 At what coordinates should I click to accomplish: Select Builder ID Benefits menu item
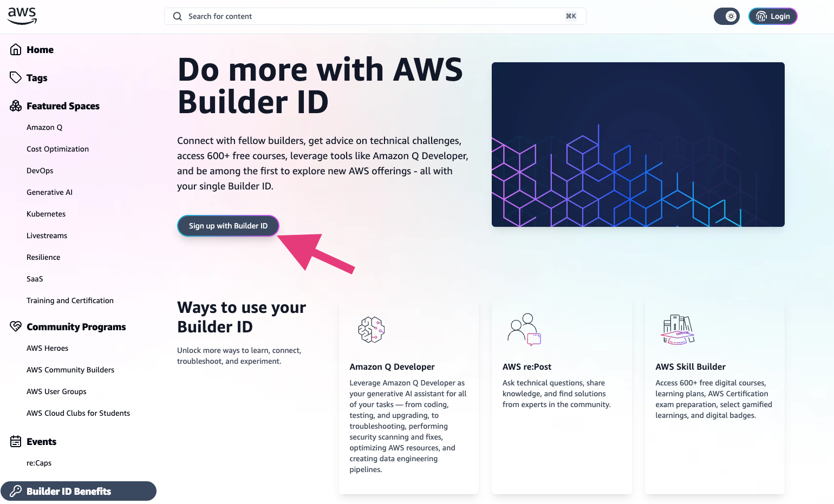[79, 491]
